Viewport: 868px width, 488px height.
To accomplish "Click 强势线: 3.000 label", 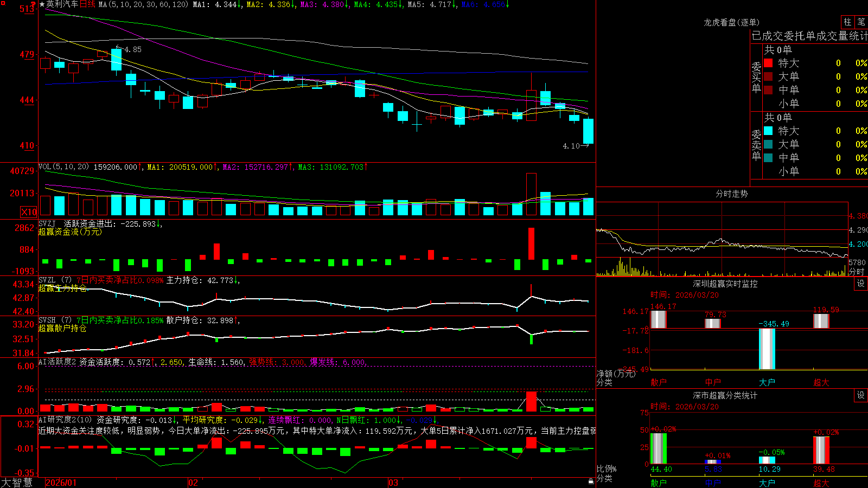I will tap(277, 362).
